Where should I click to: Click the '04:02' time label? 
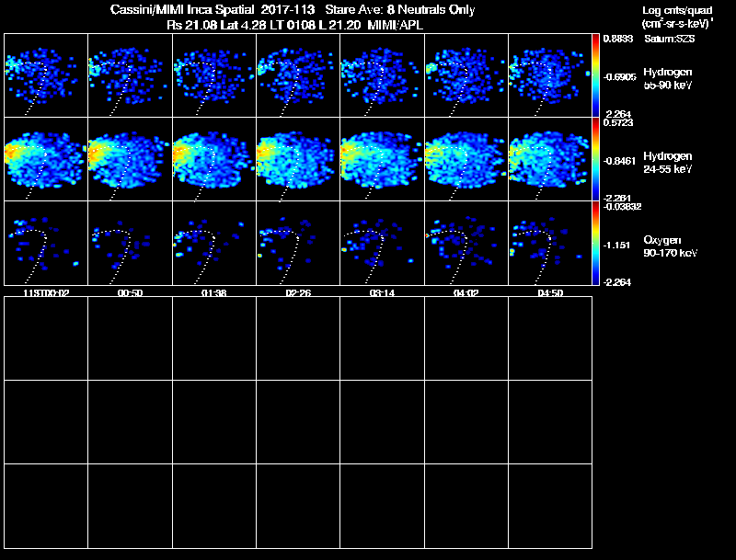click(x=466, y=292)
